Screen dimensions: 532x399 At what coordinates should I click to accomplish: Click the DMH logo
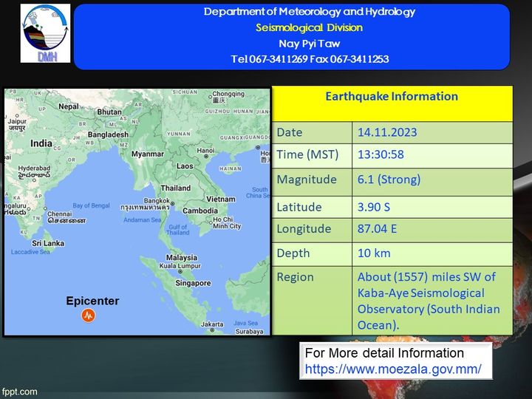(46, 35)
